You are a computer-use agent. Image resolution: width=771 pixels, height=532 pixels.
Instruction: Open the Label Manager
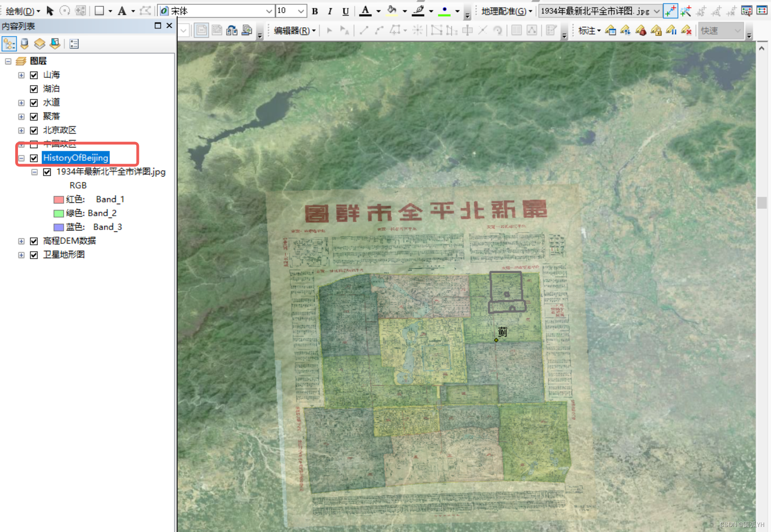(610, 30)
